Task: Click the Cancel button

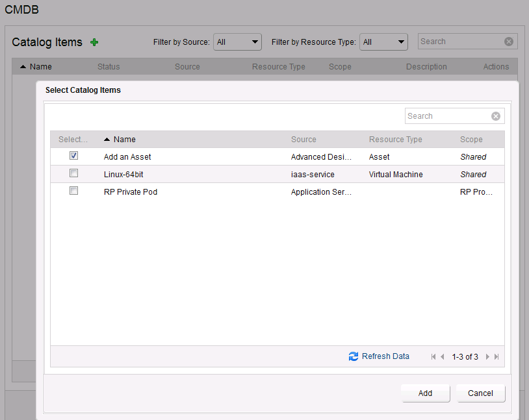Action: click(480, 393)
